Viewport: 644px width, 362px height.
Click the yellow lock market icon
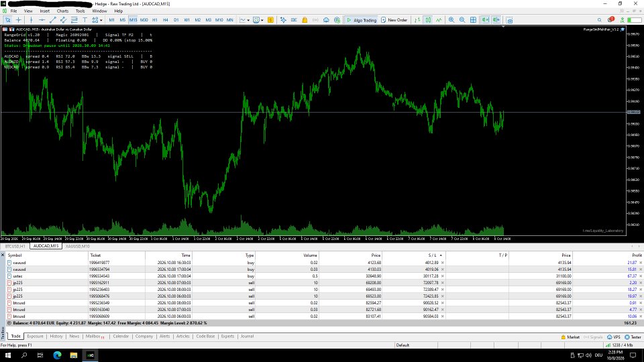tap(305, 19)
